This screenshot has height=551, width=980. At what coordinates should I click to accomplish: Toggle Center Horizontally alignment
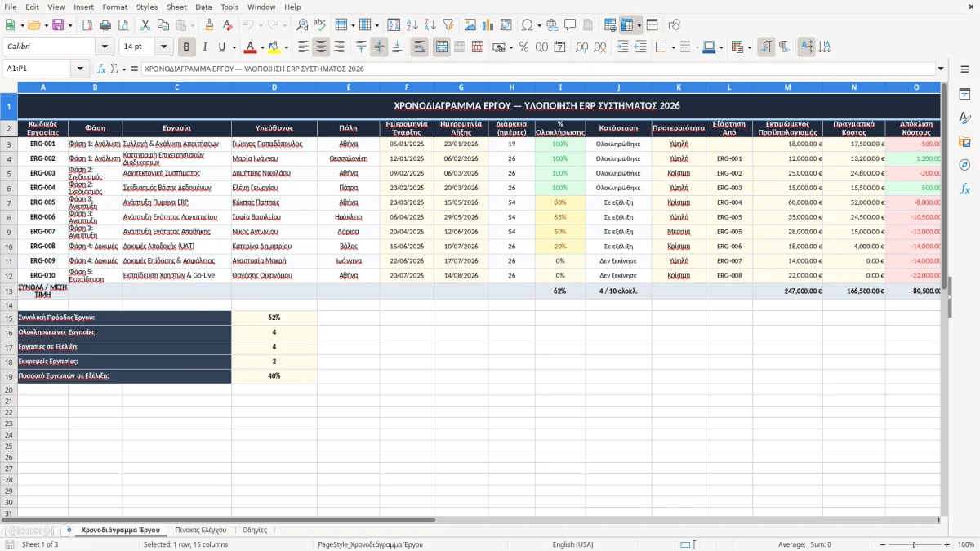[321, 47]
